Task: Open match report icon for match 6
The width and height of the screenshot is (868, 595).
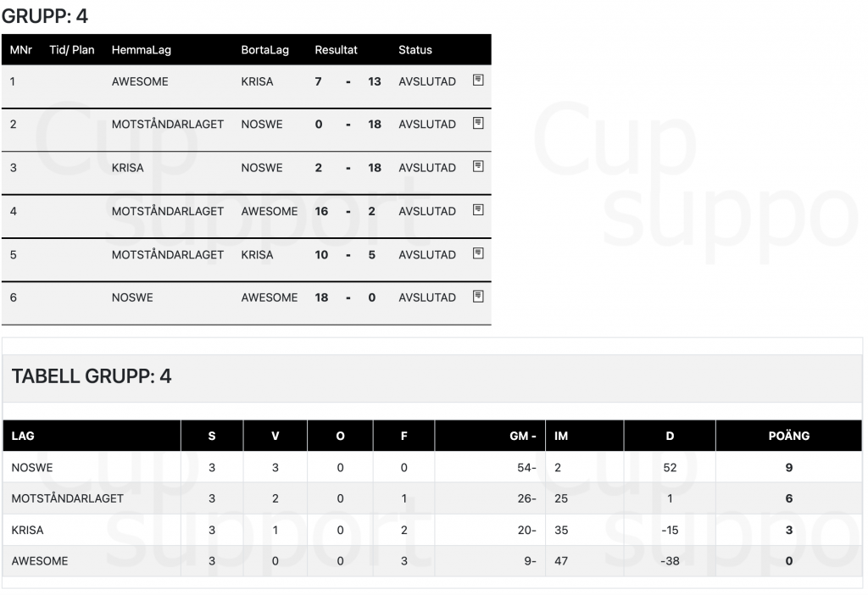Action: click(x=478, y=296)
